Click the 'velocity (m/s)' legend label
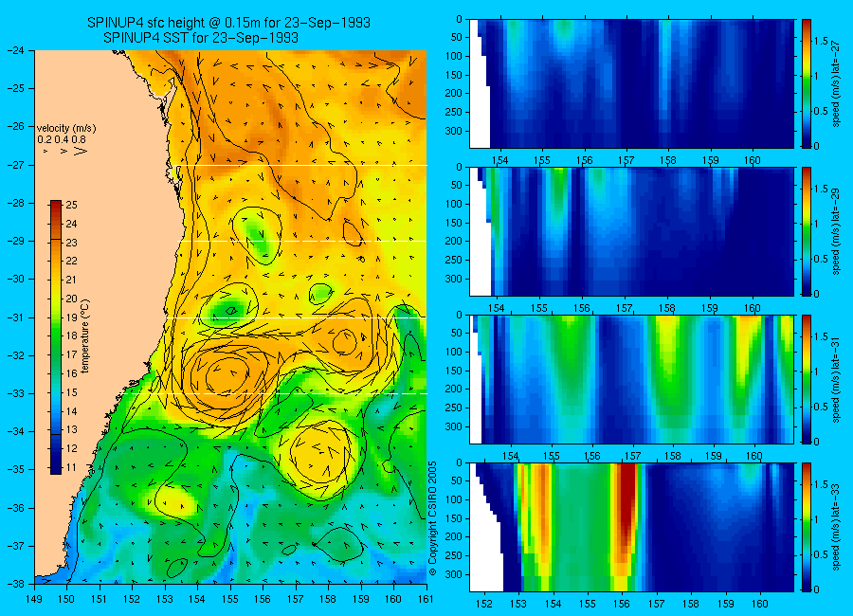 (66, 129)
